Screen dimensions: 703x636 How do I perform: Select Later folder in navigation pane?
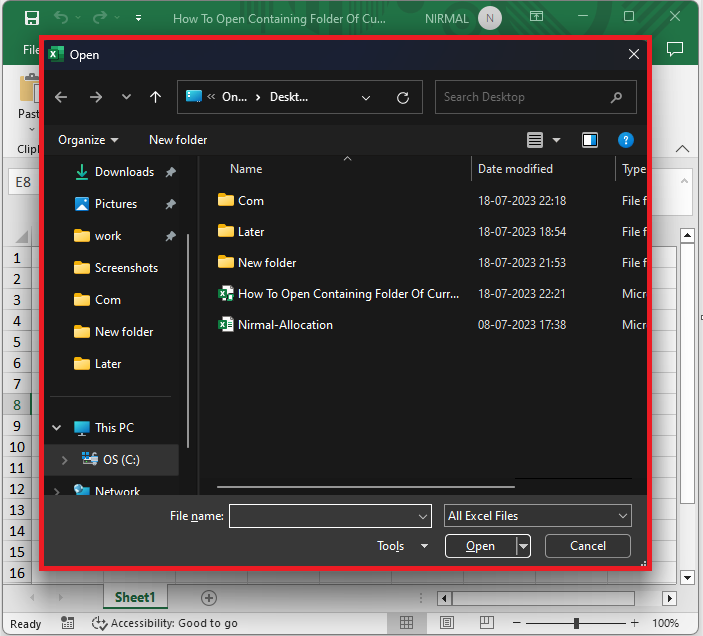[108, 364]
